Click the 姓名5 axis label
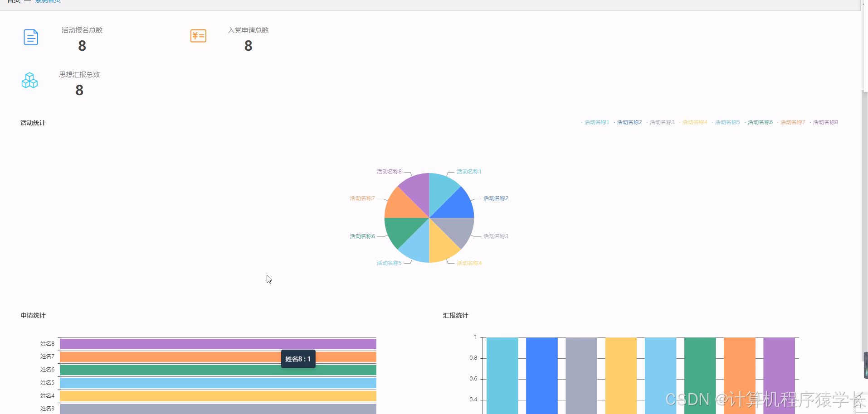 (47, 383)
